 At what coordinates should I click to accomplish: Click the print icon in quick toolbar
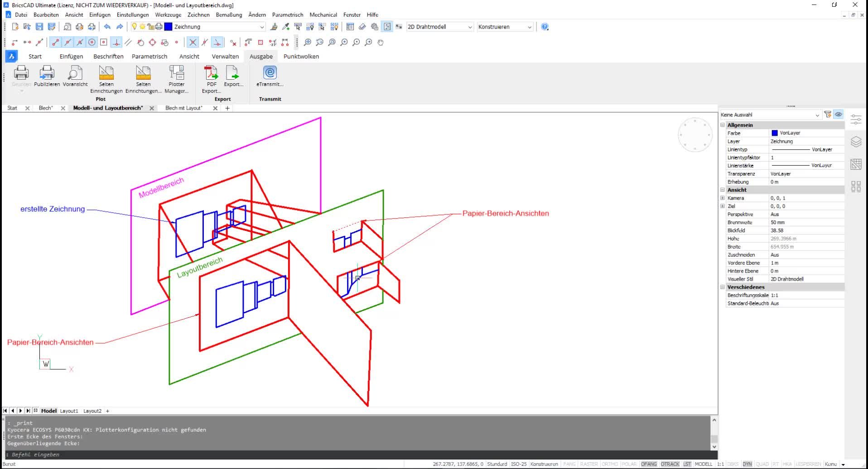pos(79,27)
